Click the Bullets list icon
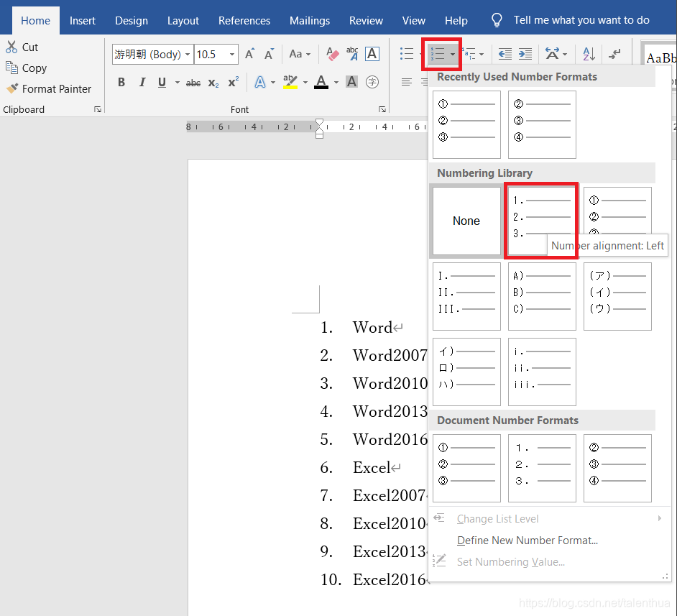Screen dimensions: 677x616 406,54
